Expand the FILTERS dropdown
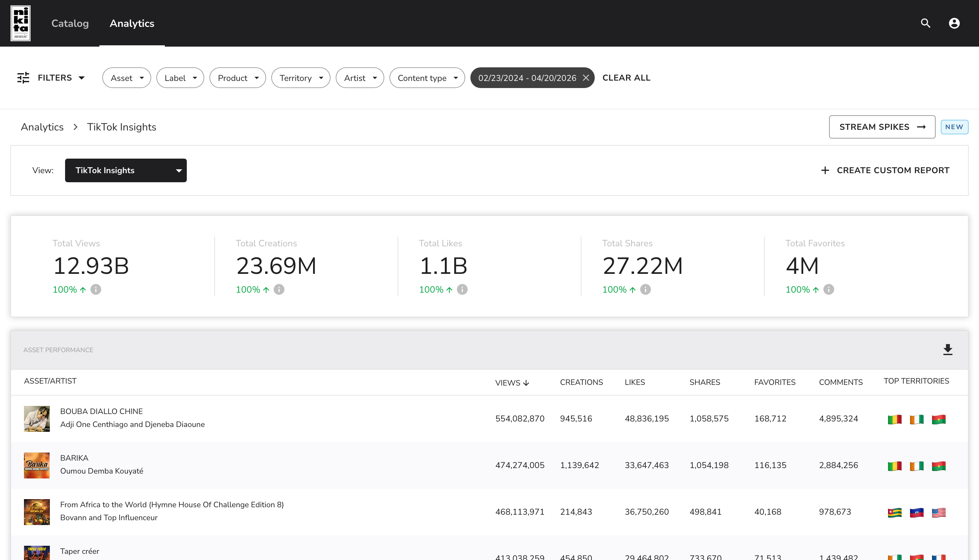This screenshot has width=979, height=560. point(51,78)
